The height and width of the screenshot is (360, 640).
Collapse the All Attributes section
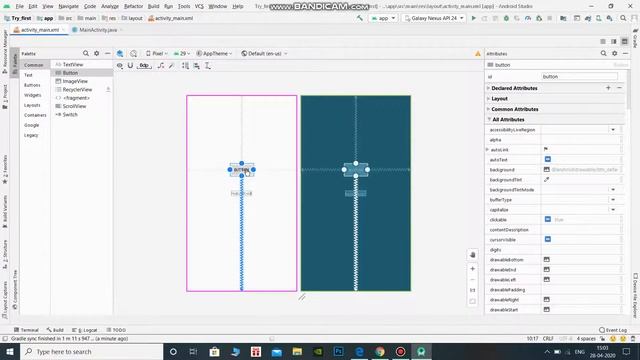489,120
